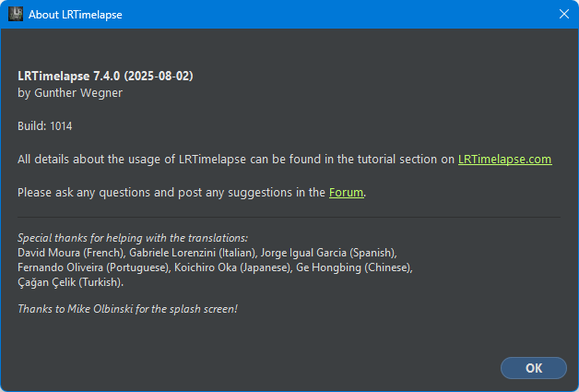Click the LRTimelapse app icon in title bar

(16, 15)
